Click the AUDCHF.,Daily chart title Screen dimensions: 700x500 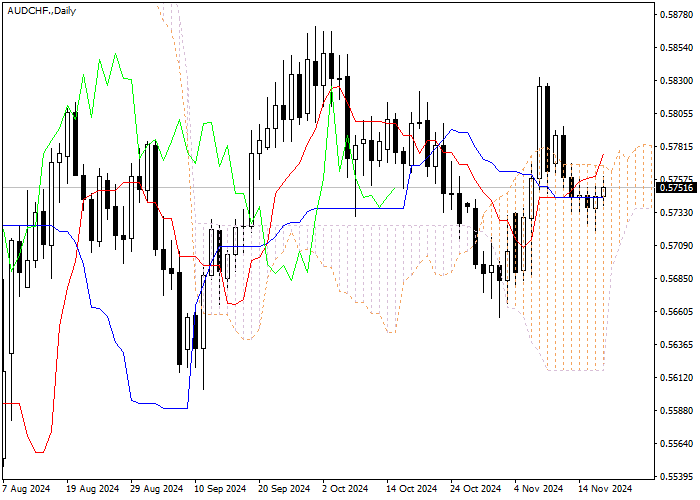[x=42, y=11]
